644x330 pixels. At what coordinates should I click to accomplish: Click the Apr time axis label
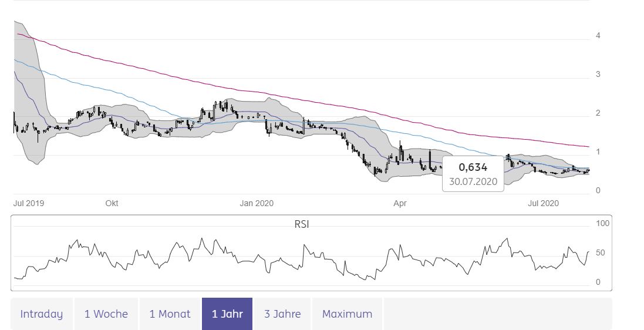point(400,203)
